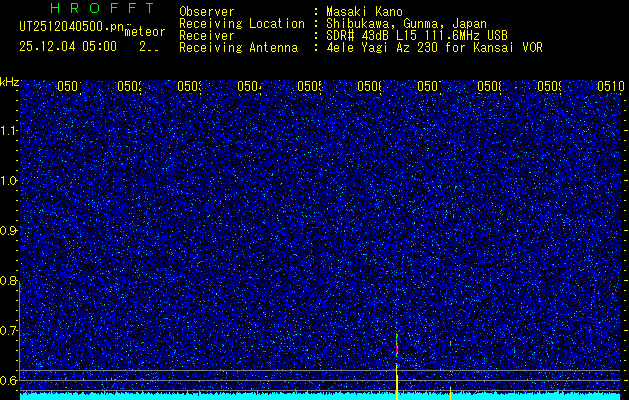Click the 0503 time axis label
This screenshot has width=629, height=400.
[189, 86]
